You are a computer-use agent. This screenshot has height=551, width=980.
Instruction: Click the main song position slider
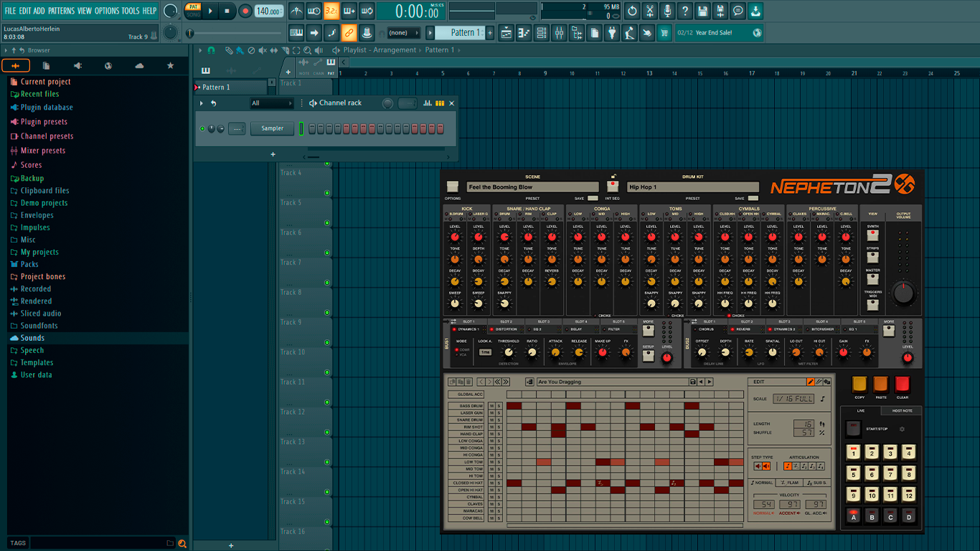[235, 33]
